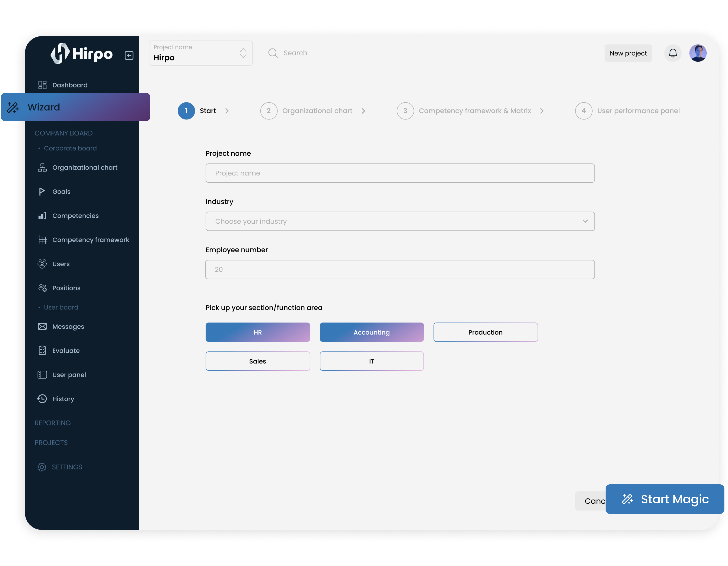Toggle the Production function area
The height and width of the screenshot is (566, 728).
[485, 332]
